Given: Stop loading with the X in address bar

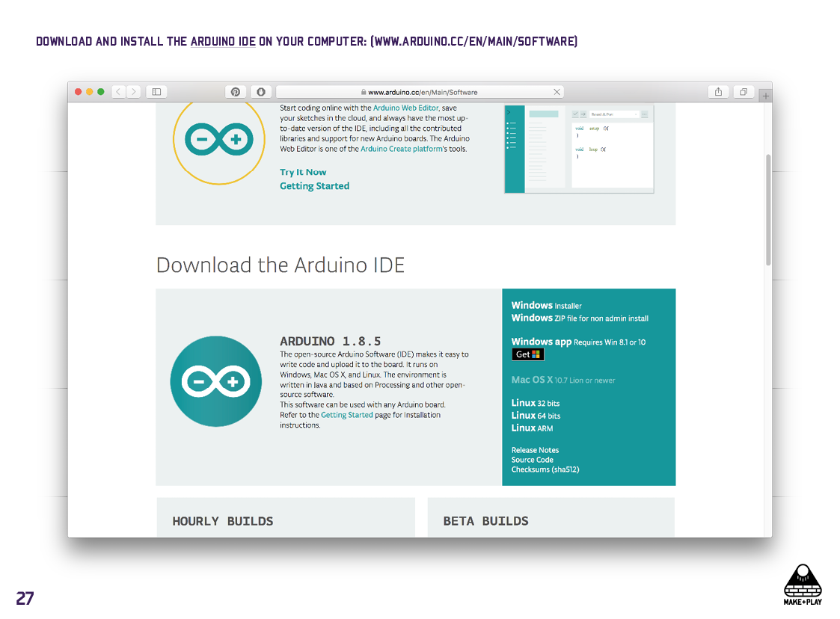Looking at the screenshot, I should pyautogui.click(x=557, y=92).
